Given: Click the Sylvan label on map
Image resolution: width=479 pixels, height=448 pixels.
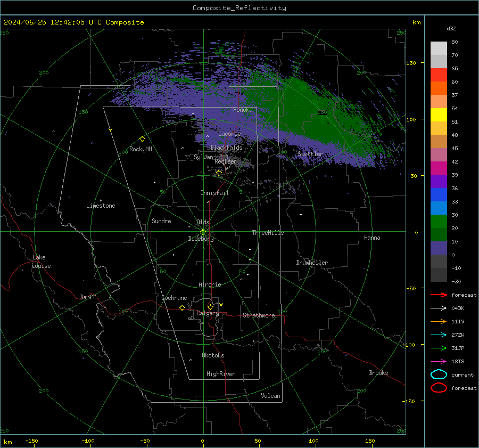Looking at the screenshot, I should click(x=203, y=157).
